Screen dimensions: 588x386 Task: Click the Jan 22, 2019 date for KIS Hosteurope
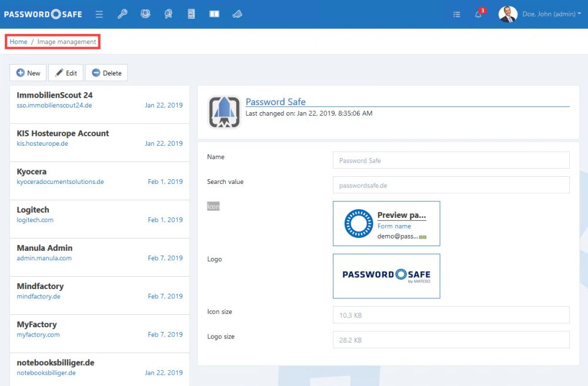point(164,143)
